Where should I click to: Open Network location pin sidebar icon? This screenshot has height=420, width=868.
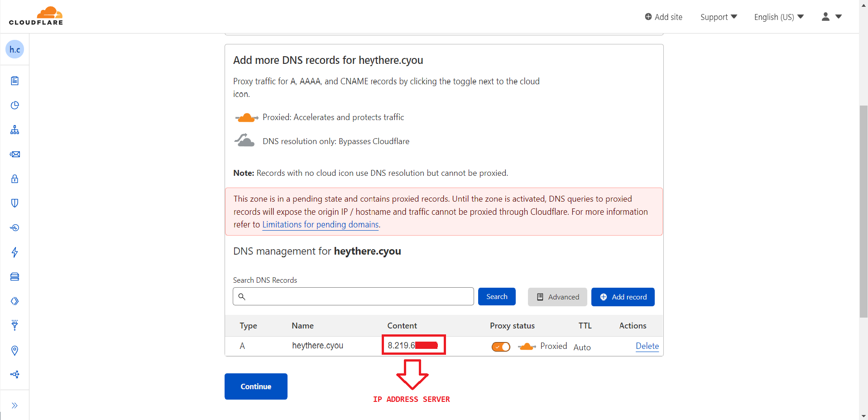click(x=14, y=350)
